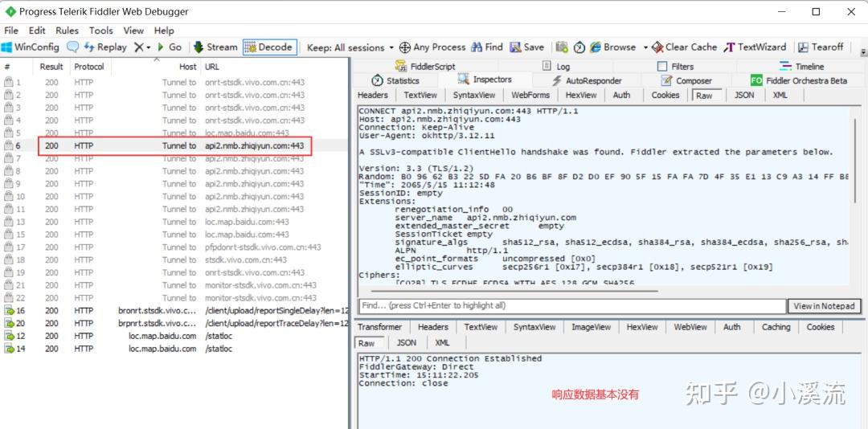Sort sessions by Protocol column header

click(x=89, y=67)
